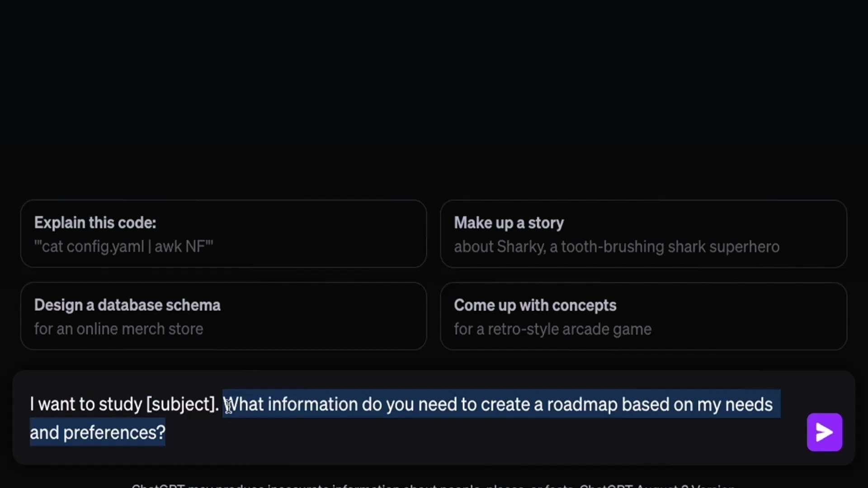The width and height of the screenshot is (868, 488).
Task: Click 'Design a database schema' example
Action: 223,316
